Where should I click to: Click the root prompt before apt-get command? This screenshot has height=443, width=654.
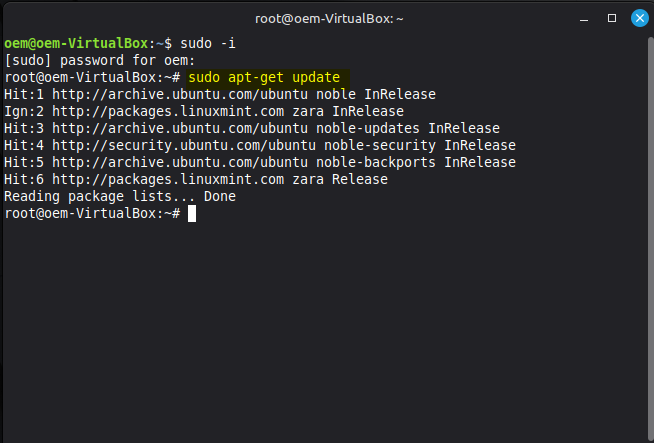tap(91, 78)
